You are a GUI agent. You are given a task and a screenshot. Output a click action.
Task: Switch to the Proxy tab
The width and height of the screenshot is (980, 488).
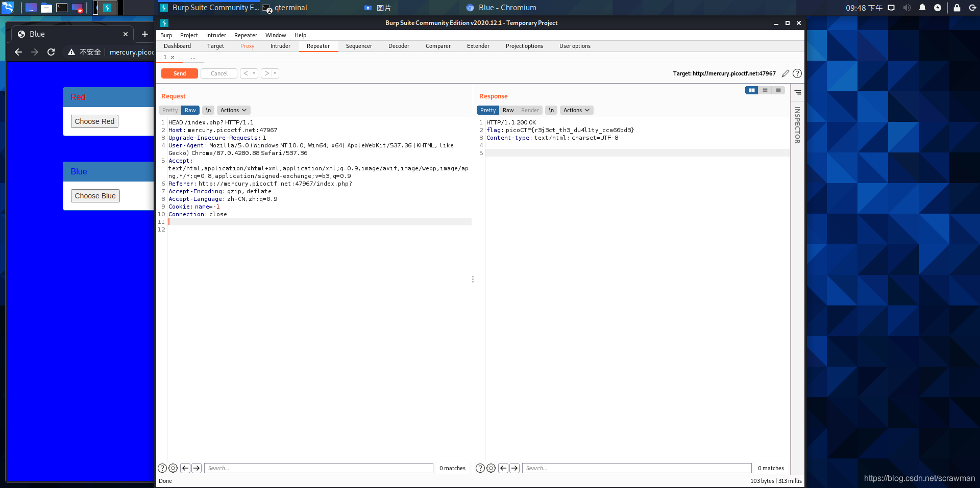247,46
